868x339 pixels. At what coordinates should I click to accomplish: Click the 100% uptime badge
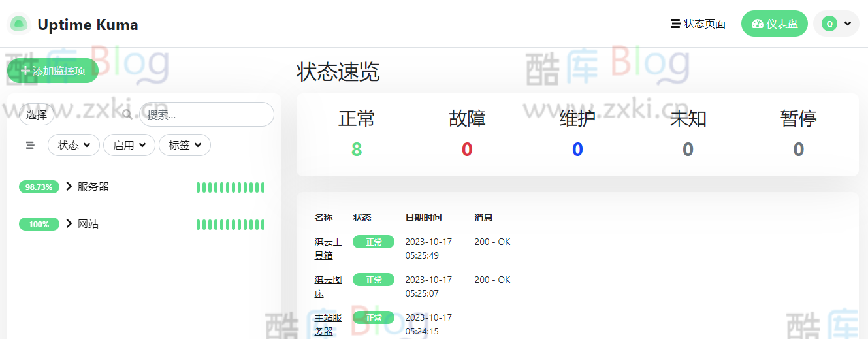39,224
